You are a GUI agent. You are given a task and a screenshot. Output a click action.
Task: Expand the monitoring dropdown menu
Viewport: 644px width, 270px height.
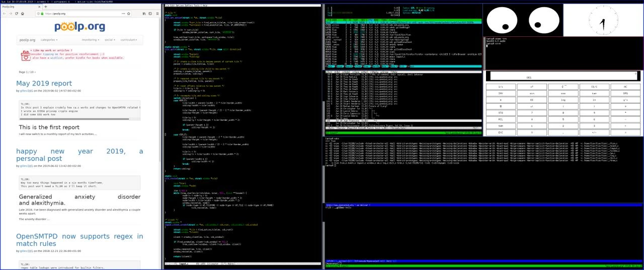[91, 40]
